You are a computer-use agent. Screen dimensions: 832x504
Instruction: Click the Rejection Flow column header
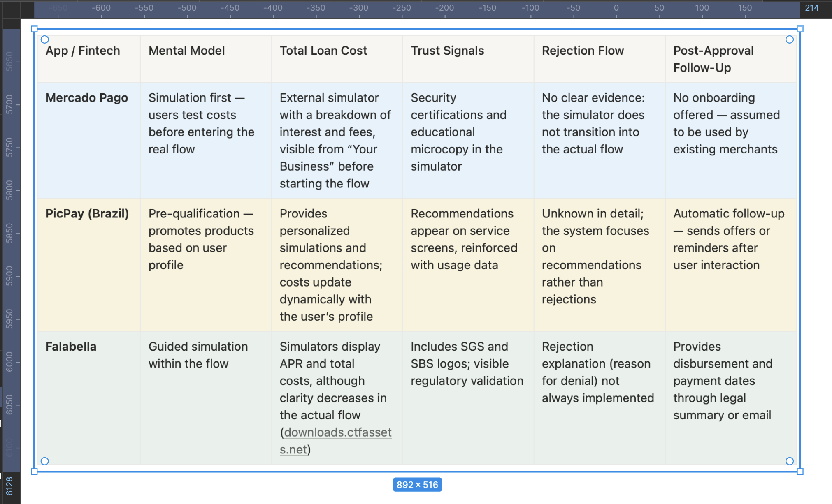pyautogui.click(x=583, y=51)
